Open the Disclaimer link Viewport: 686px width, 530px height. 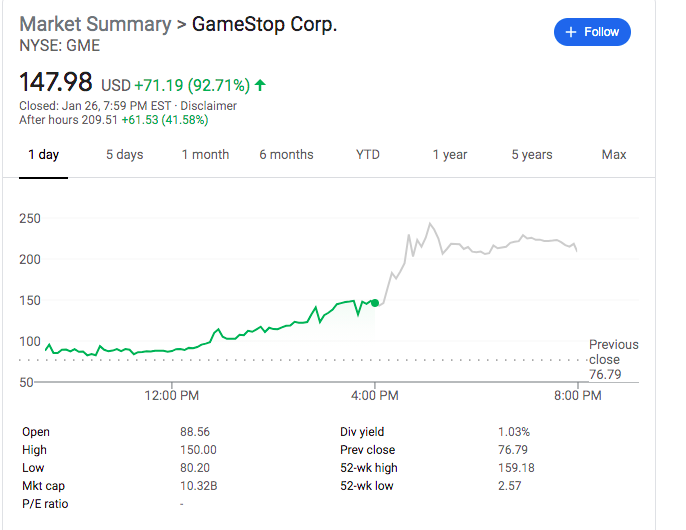click(208, 106)
